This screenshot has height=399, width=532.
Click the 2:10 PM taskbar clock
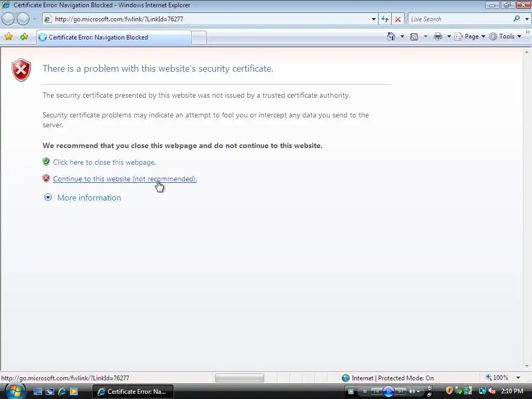tap(512, 391)
